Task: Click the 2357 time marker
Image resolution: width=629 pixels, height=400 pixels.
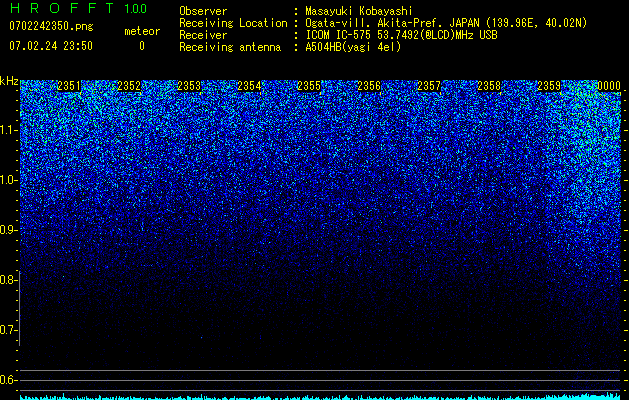Action: [429, 86]
